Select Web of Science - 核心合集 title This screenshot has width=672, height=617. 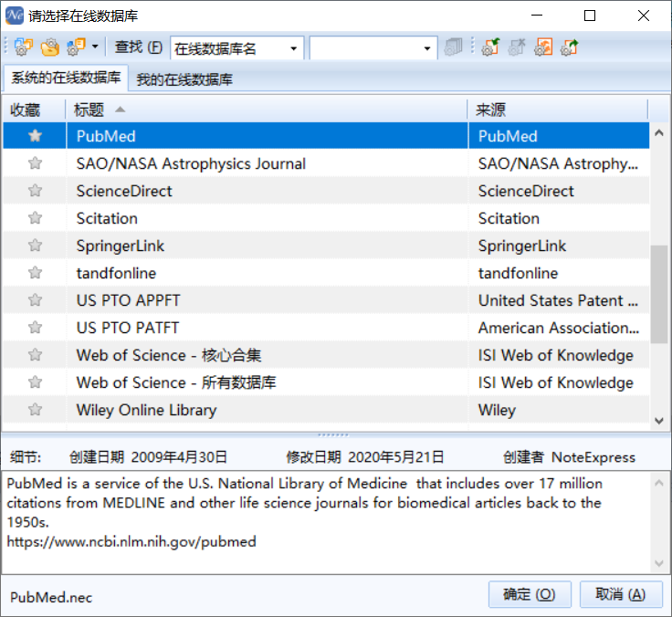coord(169,355)
